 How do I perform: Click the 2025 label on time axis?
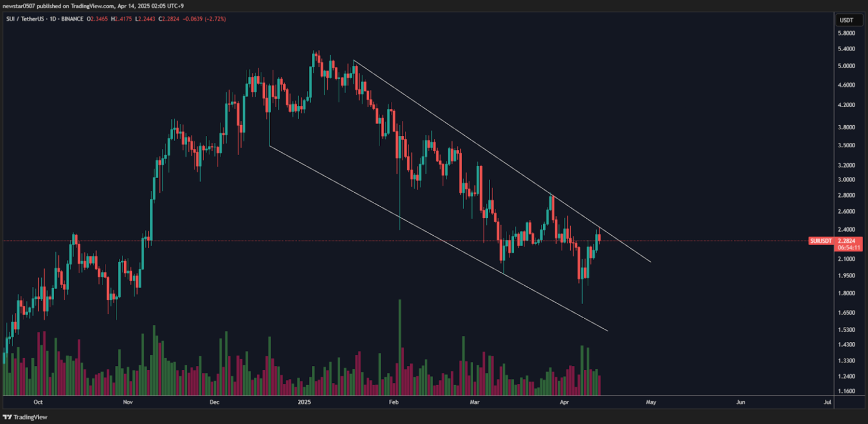click(x=304, y=402)
